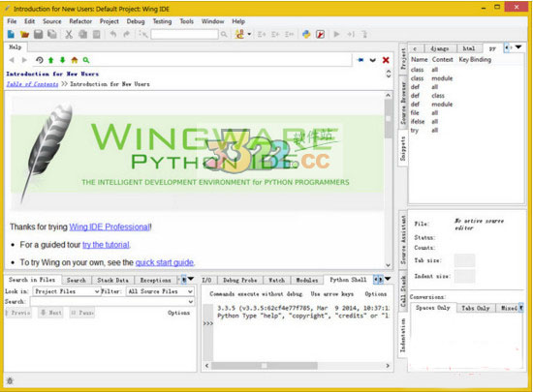Expand the Search field history dropdown
Viewport: 533px width, 392px height.
click(191, 301)
